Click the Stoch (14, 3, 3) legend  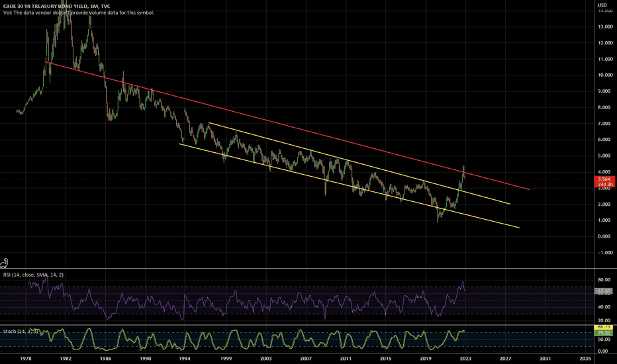point(21,332)
